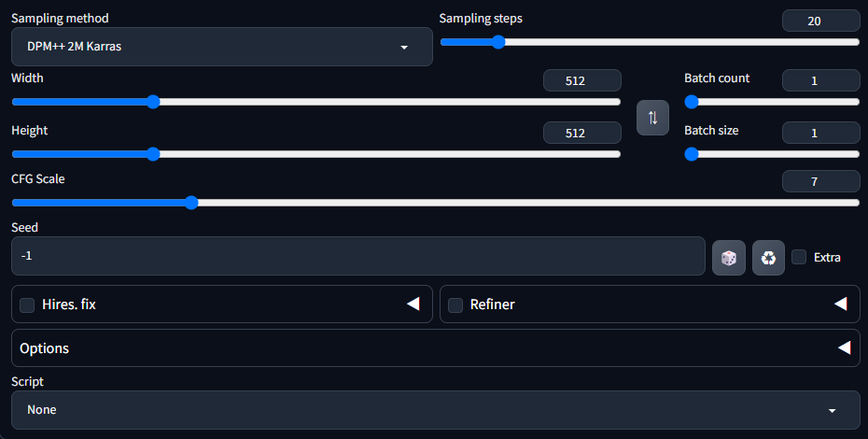Click the Sampling steps slider handle
Viewport: 868px width, 439px height.
(x=497, y=41)
